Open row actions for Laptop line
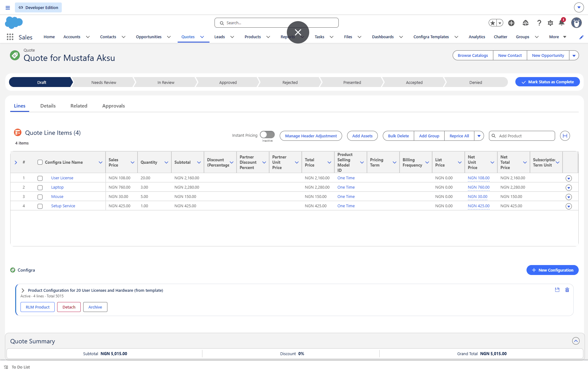Image resolution: width=588 pixels, height=371 pixels. 569,188
